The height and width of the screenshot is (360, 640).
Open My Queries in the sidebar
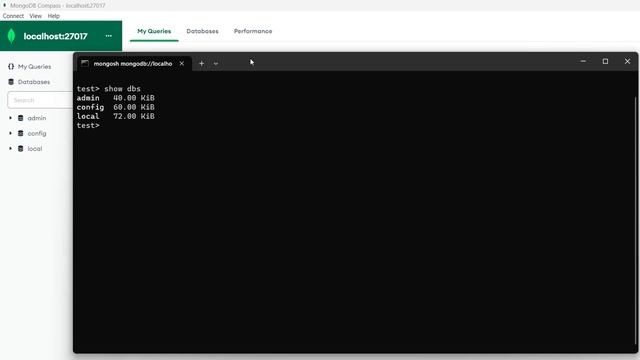click(x=34, y=67)
